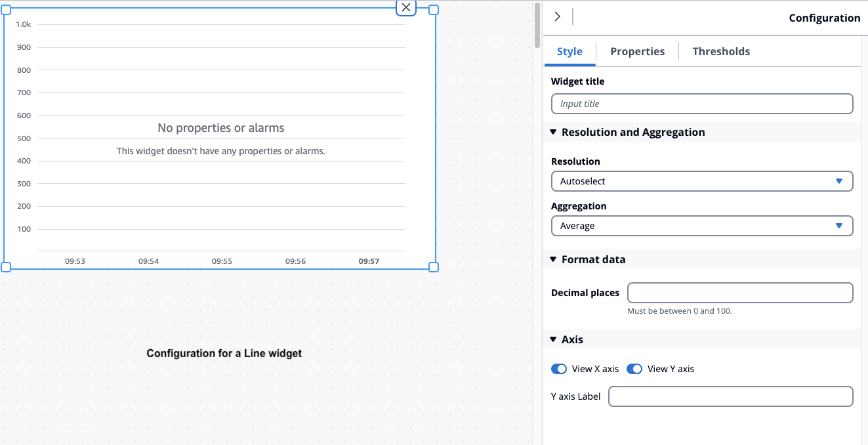Focus the Decimal places input field
This screenshot has width=868, height=445.
(739, 293)
